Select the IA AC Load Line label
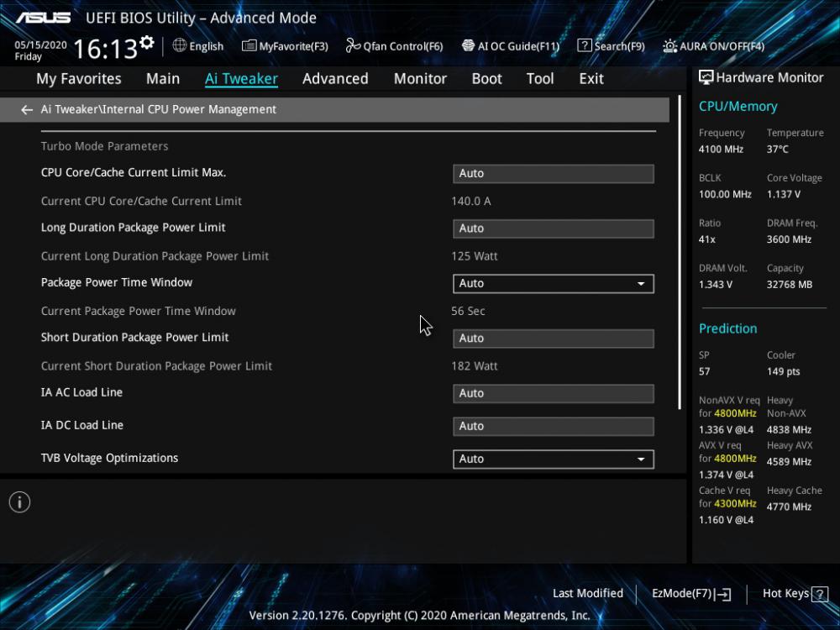The height and width of the screenshot is (630, 840). 82,392
